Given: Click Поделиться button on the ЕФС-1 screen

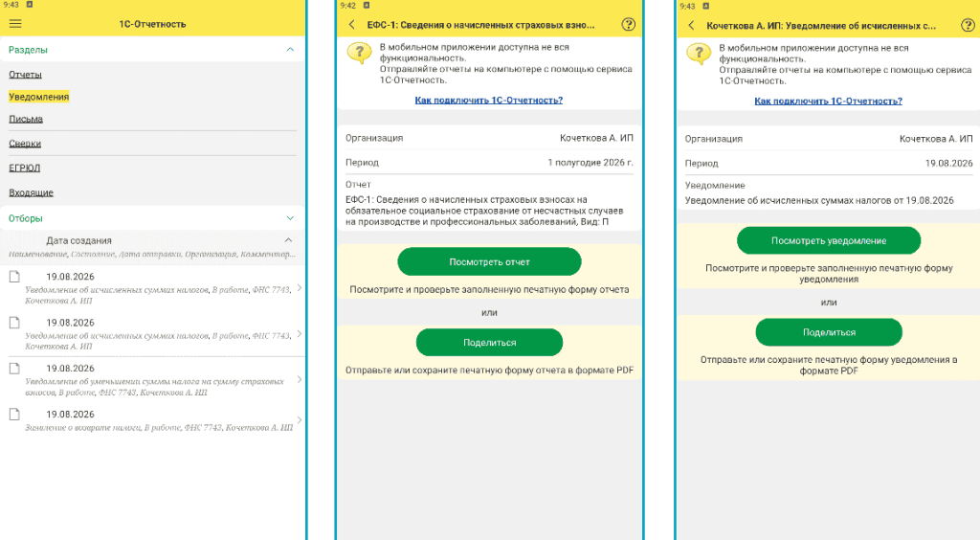Looking at the screenshot, I should click(489, 342).
